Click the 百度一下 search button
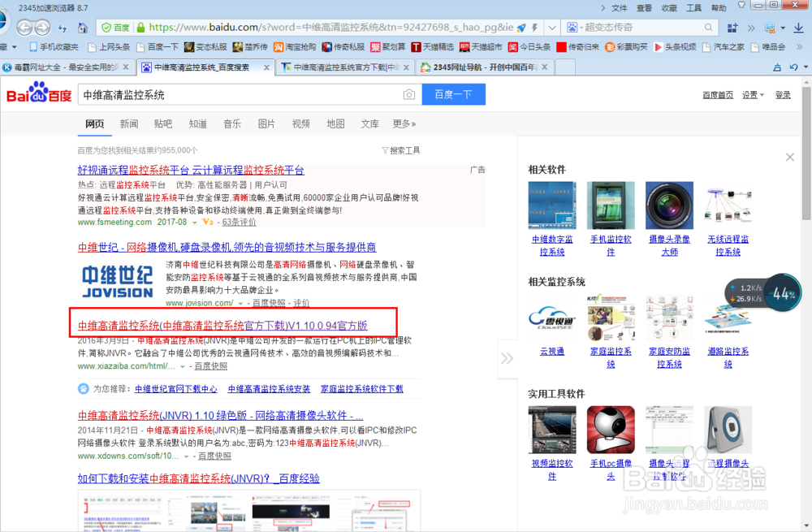This screenshot has height=532, width=812. point(452,94)
